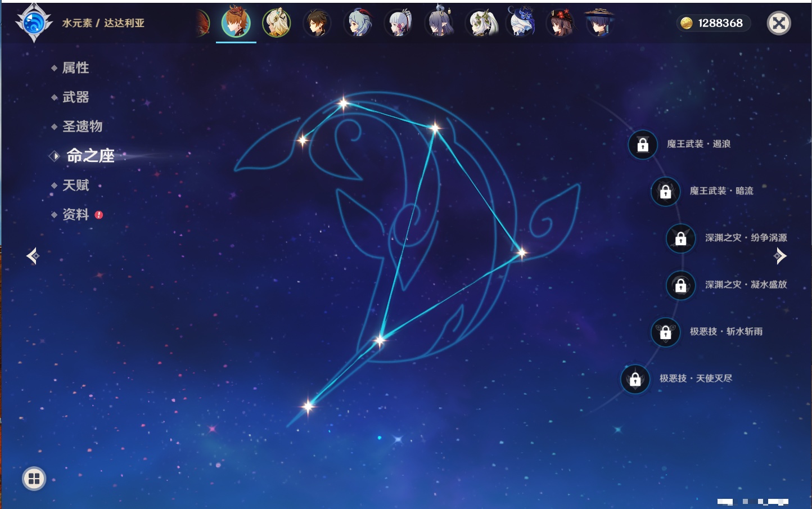Open the 武器 weapon menu
Viewport: 812px width, 509px height.
tap(75, 97)
